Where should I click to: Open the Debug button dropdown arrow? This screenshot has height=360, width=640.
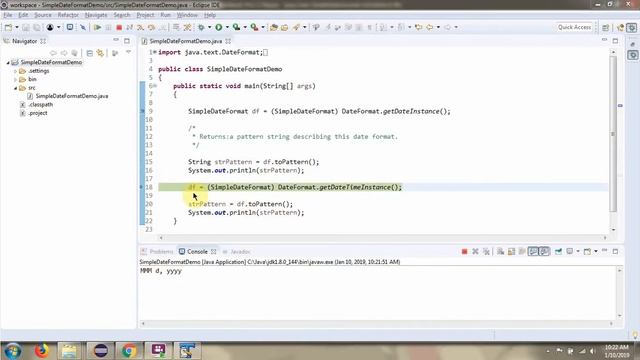coord(209,27)
